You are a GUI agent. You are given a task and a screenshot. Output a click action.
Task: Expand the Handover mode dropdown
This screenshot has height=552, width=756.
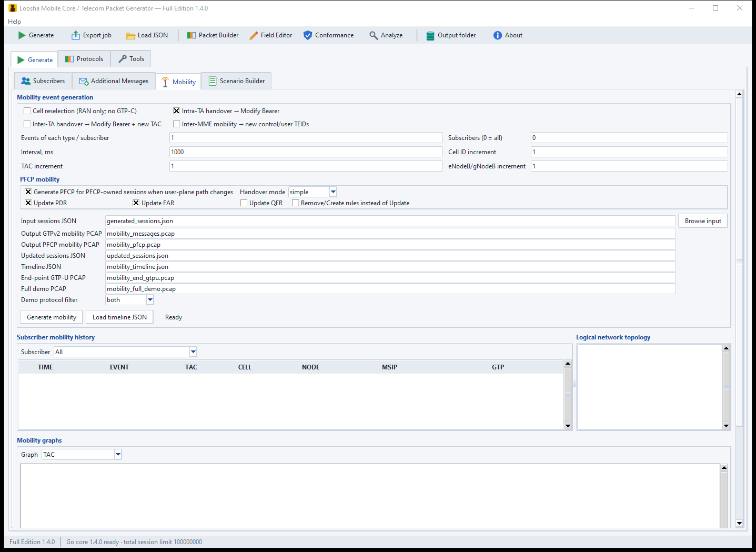pyautogui.click(x=333, y=192)
